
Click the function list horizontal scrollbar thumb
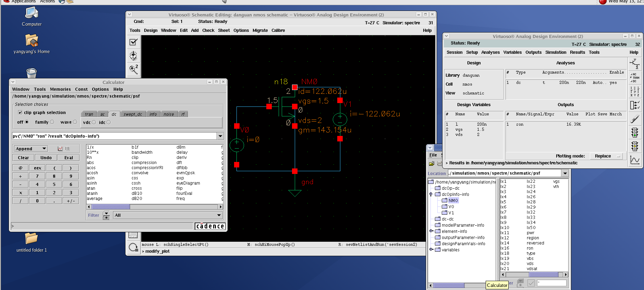[111, 207]
